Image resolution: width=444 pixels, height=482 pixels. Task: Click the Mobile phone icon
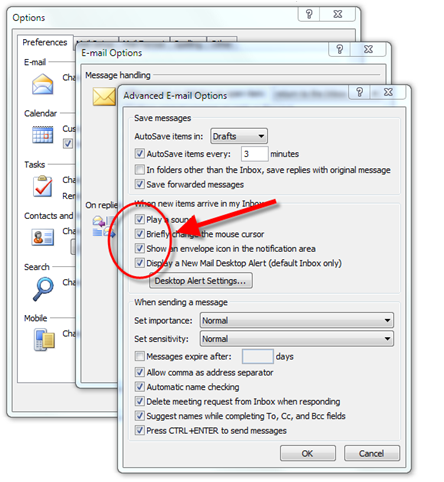(x=44, y=340)
